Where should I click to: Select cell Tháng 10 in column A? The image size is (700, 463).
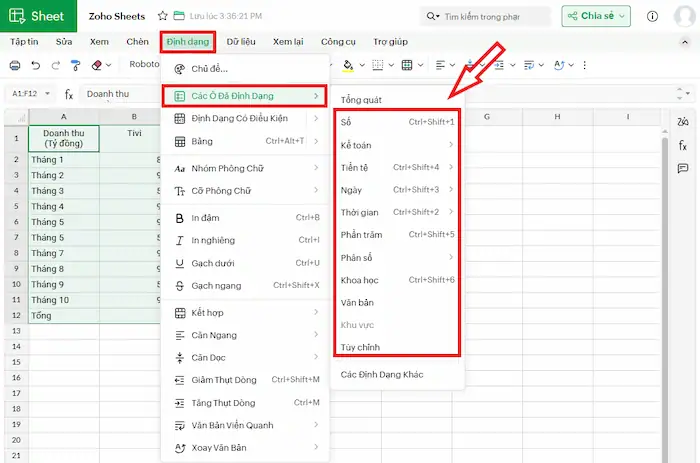pyautogui.click(x=64, y=300)
